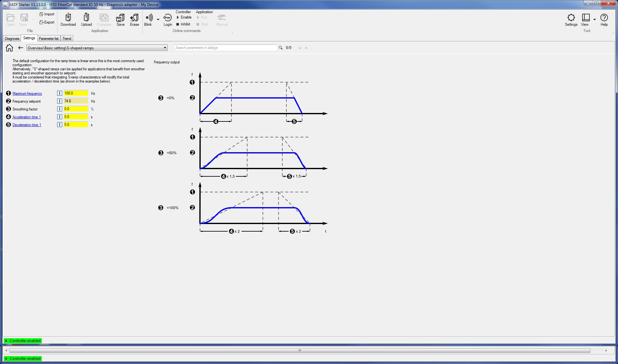Image resolution: width=618 pixels, height=364 pixels.
Task: Open the Help icon
Action: [604, 18]
